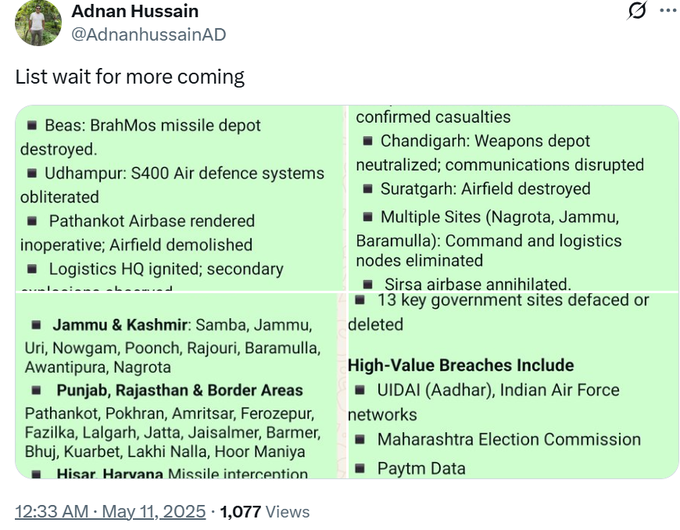Click the 'Chandigarh: Weapons depot' line

coord(484,141)
